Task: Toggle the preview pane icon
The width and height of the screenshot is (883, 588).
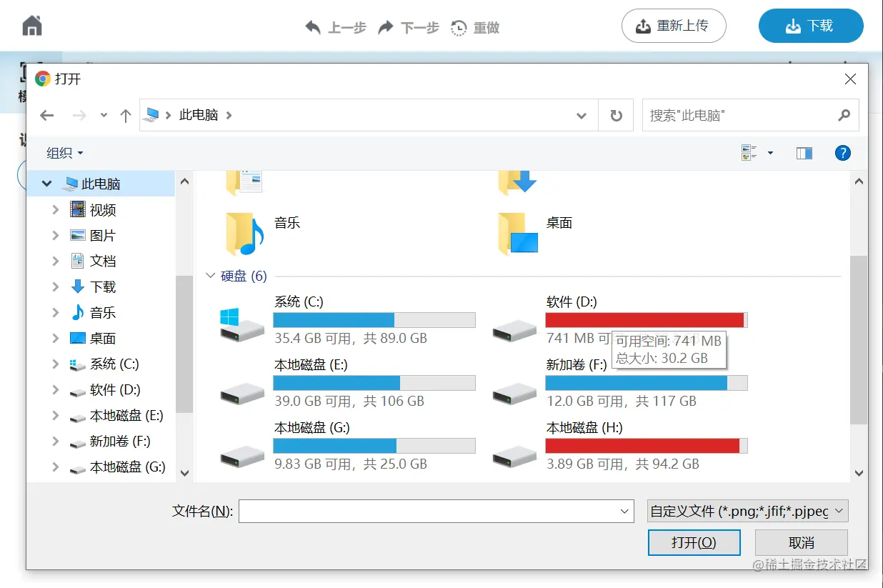Action: [x=804, y=153]
